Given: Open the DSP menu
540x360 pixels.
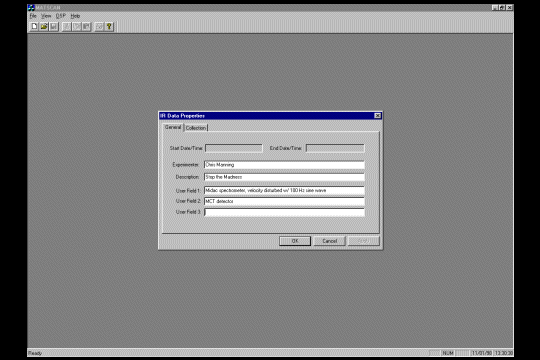Looking at the screenshot, I should click(61, 16).
